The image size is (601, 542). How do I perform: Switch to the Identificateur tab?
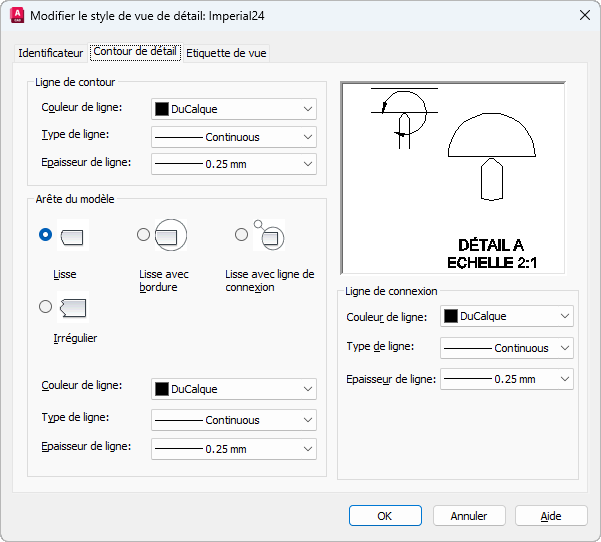click(51, 53)
